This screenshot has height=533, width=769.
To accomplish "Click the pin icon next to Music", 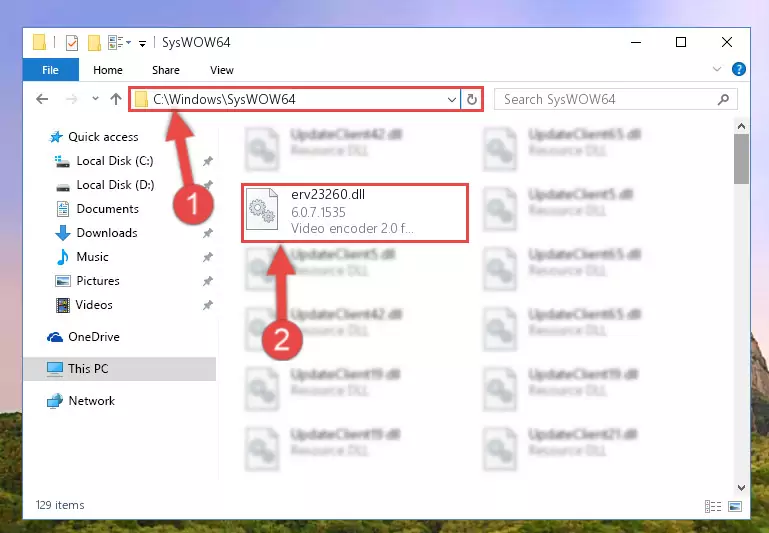I will [208, 257].
